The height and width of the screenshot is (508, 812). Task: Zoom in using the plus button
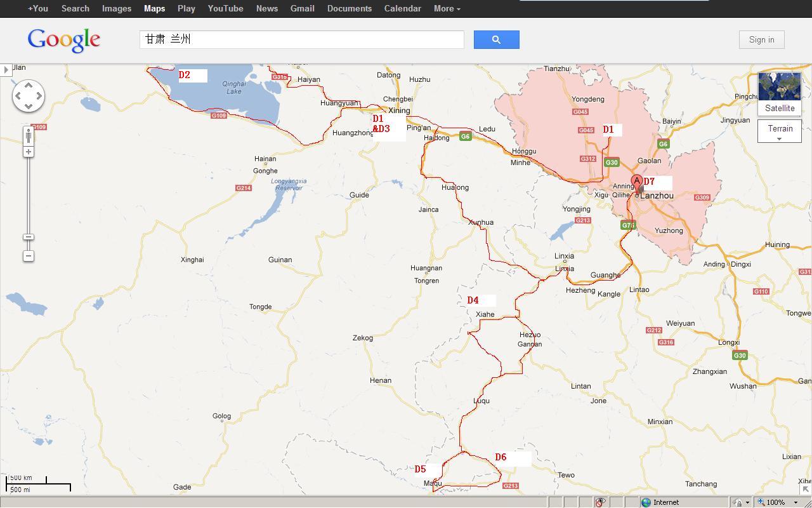tap(29, 152)
